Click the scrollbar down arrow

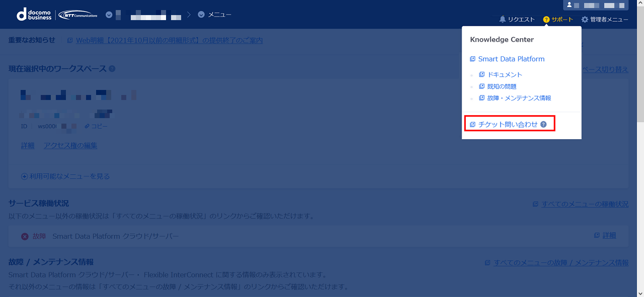(640, 293)
